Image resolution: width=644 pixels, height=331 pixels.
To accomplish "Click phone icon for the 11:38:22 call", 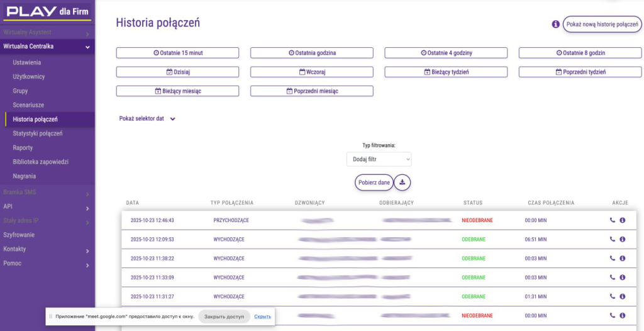I will [x=613, y=259].
